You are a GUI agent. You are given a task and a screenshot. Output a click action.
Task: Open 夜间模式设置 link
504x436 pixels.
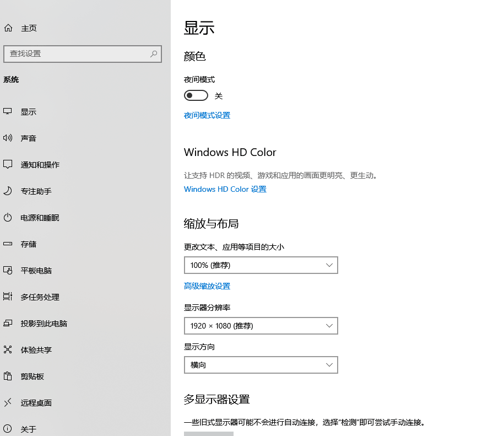(207, 115)
